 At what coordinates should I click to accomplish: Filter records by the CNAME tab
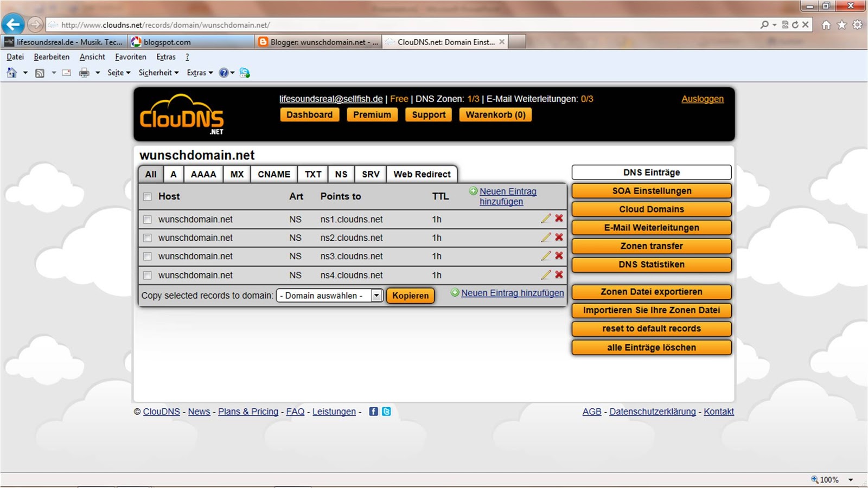tap(274, 174)
